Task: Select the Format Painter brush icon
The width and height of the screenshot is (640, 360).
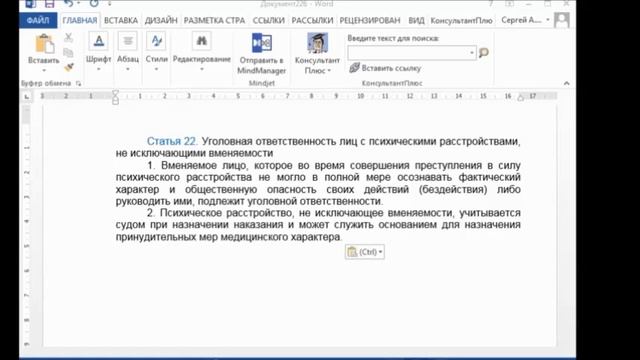Action: pos(69,67)
